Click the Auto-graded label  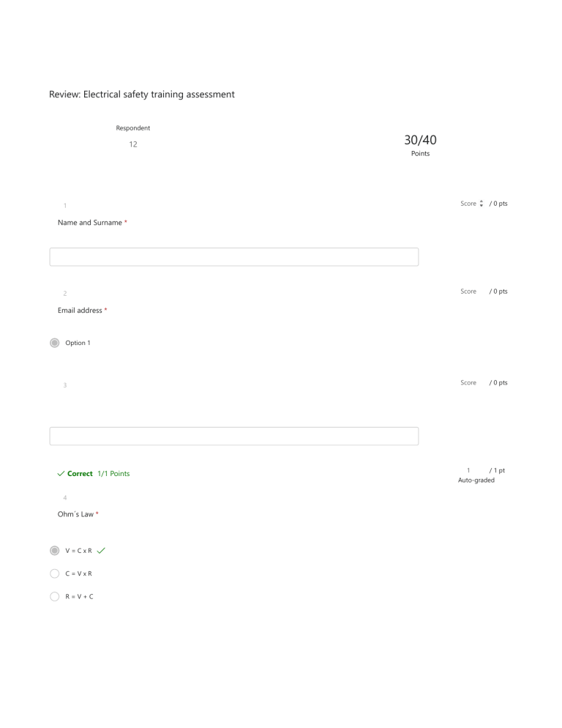tap(476, 480)
